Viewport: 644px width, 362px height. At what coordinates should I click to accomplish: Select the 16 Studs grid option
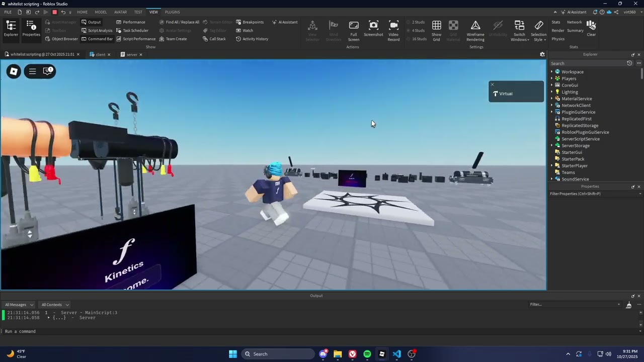point(417,39)
